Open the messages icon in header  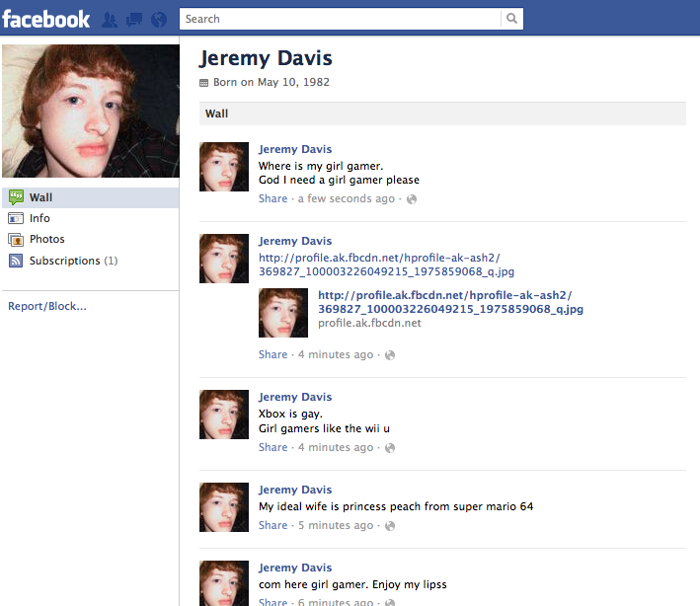[134, 20]
